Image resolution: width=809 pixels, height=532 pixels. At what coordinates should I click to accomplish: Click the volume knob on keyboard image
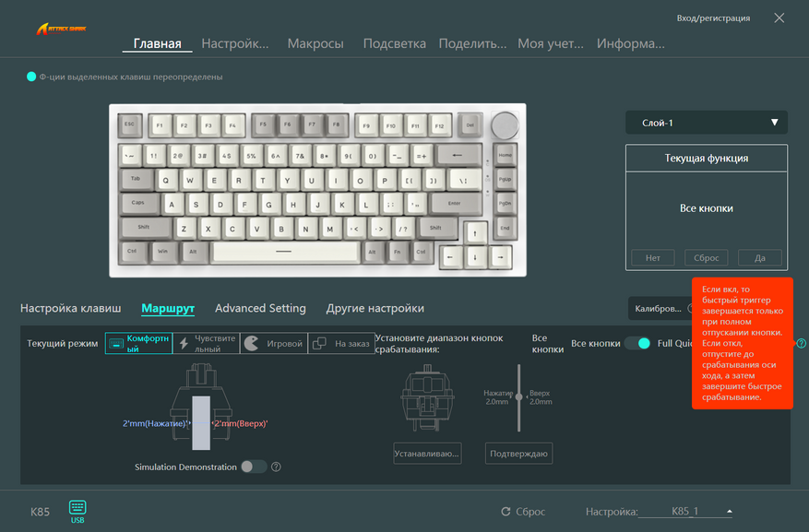[505, 125]
